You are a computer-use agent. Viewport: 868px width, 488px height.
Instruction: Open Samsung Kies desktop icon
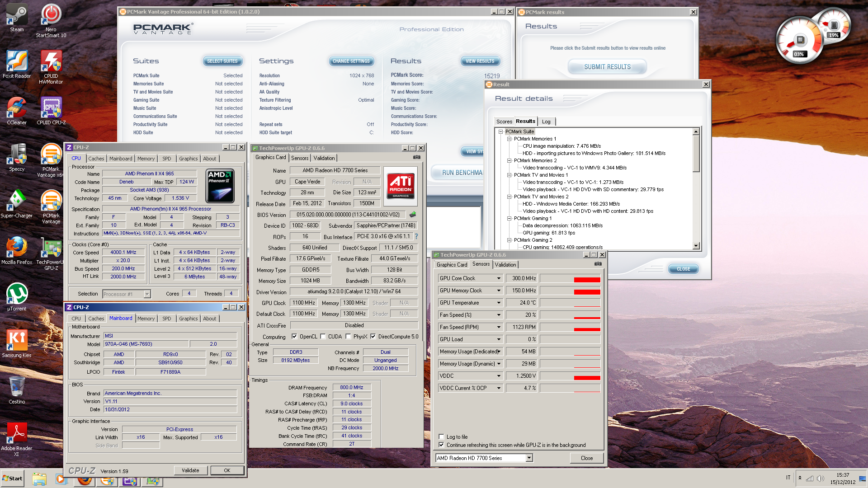[17, 344]
